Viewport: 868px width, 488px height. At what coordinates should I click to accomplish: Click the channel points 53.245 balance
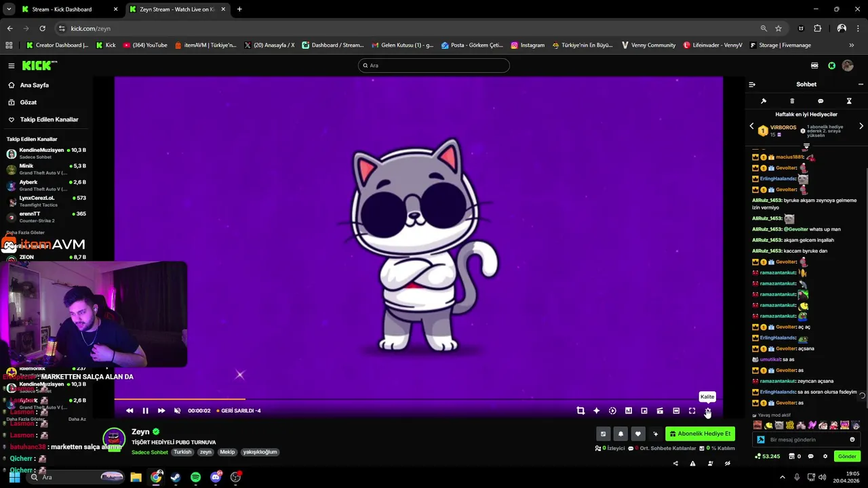coord(767,456)
